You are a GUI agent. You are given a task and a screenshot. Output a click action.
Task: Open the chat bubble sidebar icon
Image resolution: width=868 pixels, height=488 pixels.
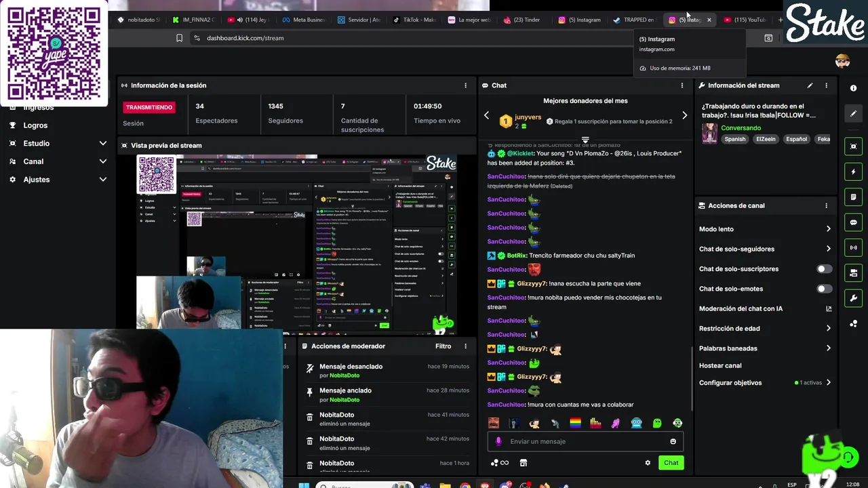(853, 222)
